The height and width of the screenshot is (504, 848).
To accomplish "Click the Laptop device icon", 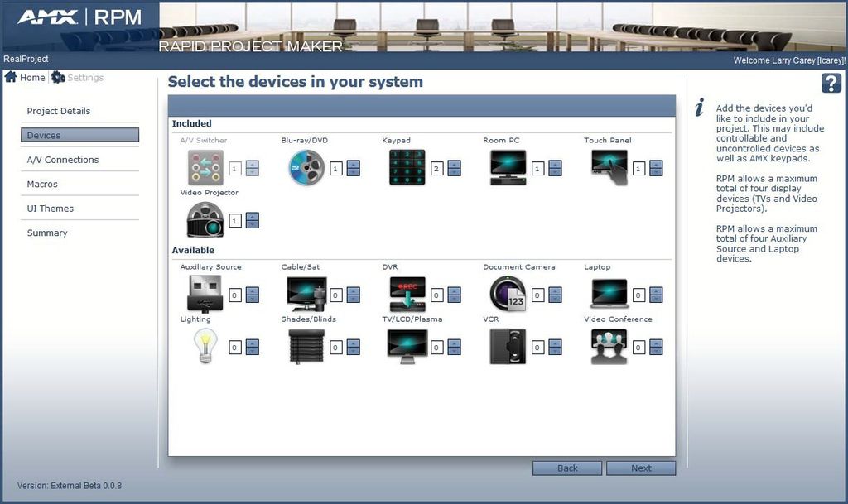I will click(x=609, y=293).
